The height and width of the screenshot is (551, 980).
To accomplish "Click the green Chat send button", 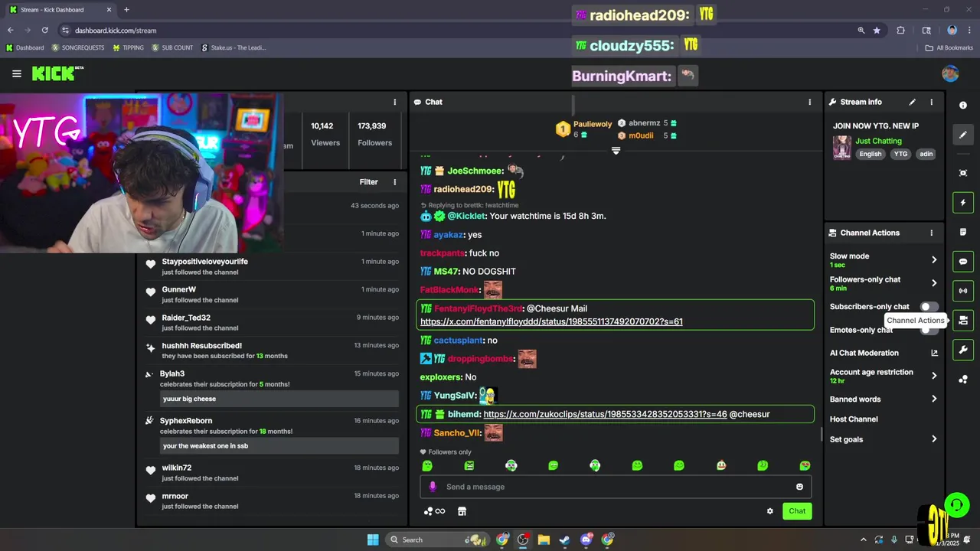I will 797,511.
